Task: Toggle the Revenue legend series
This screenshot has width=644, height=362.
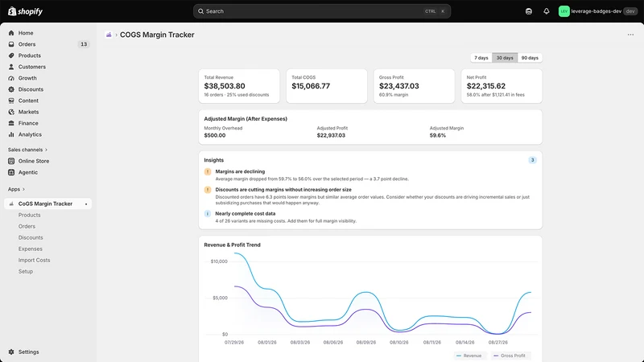Action: 469,356
